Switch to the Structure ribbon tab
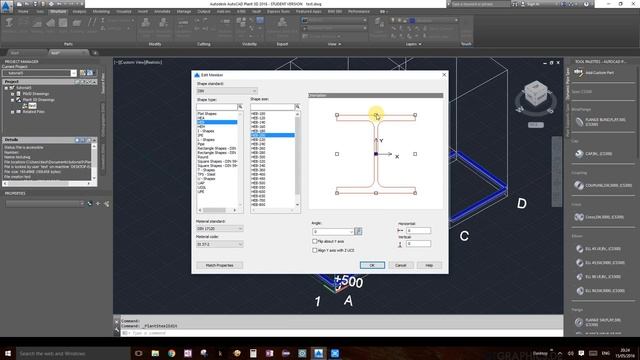 (x=58, y=11)
